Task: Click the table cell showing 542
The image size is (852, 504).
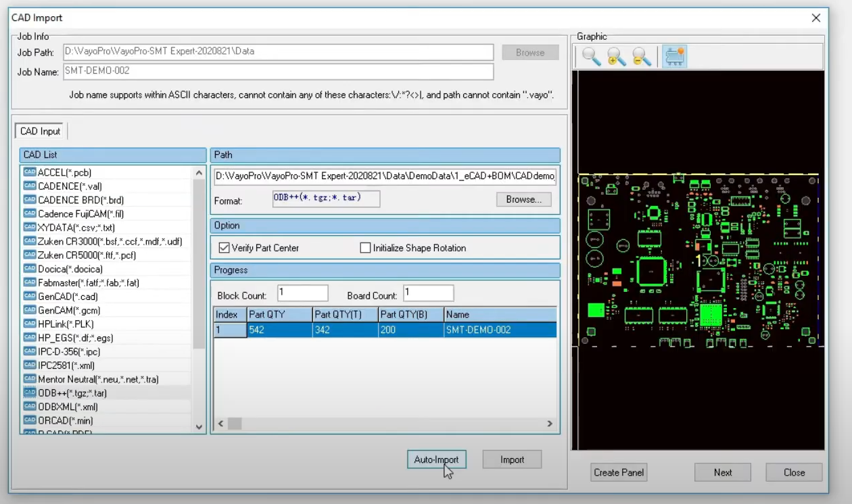Action: click(x=279, y=330)
